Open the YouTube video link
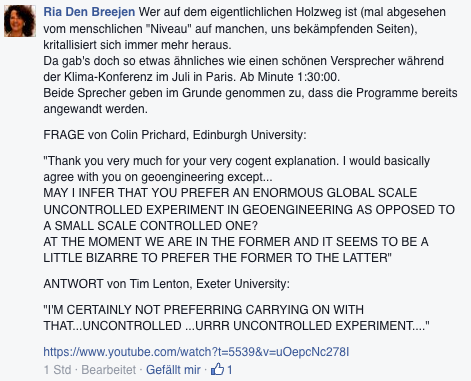The image size is (471, 381). [196, 352]
